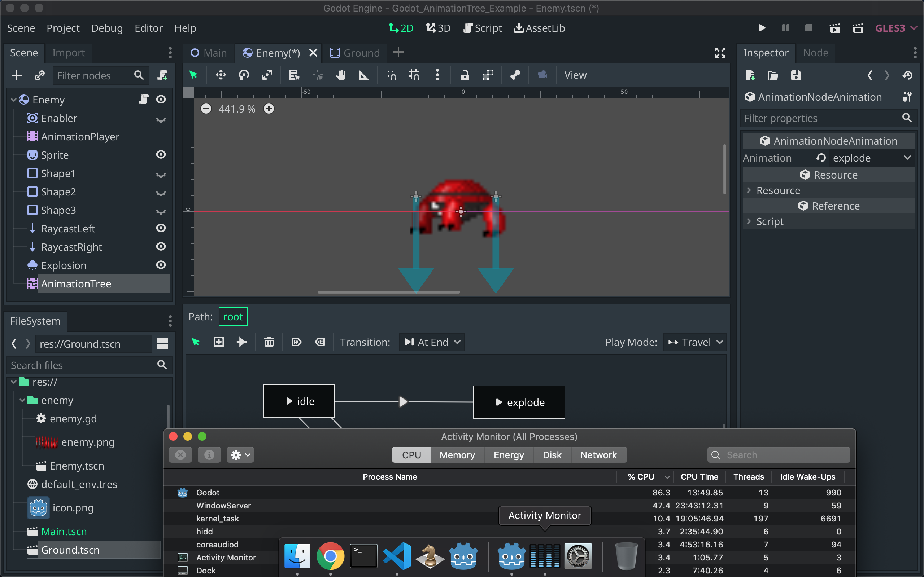Switch back to Select Mode in the canvas toolbar

point(193,75)
